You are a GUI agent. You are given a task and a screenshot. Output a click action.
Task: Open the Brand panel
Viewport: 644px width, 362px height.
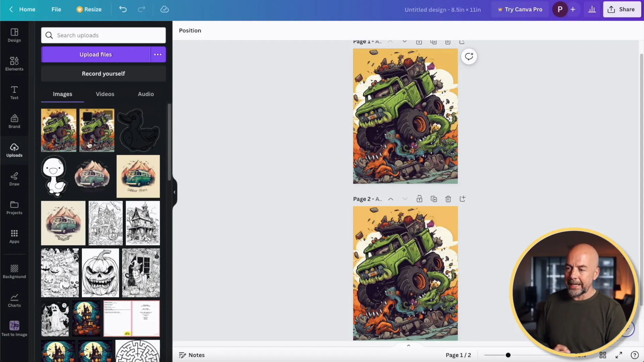[14, 121]
